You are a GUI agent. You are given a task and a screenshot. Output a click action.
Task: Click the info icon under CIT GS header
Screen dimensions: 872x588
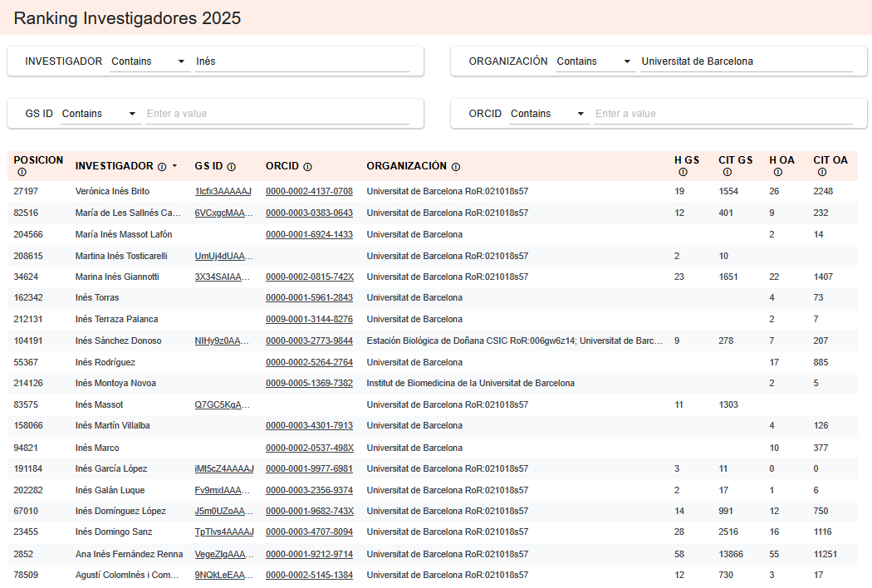(727, 173)
